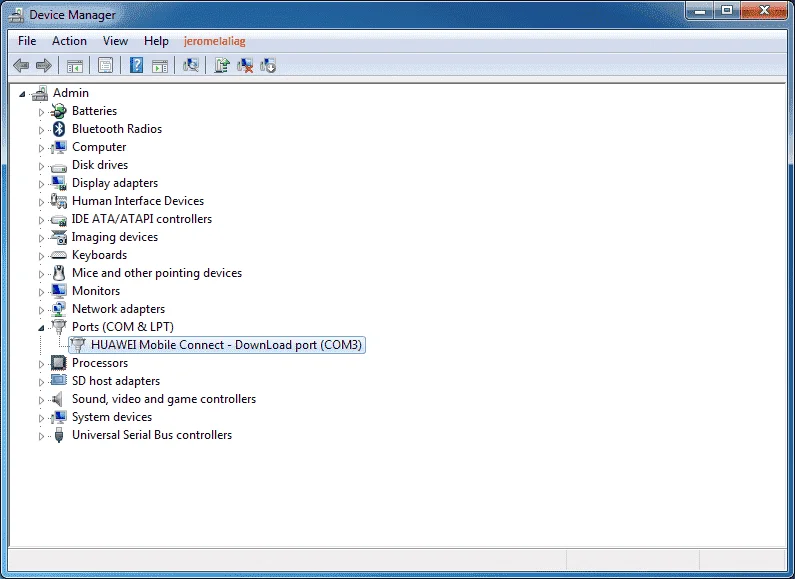Select the Processors chip icon

[x=59, y=363]
